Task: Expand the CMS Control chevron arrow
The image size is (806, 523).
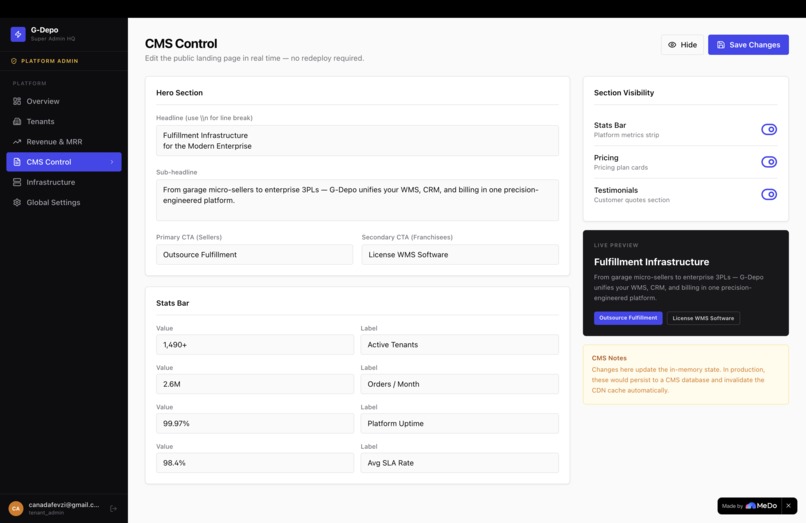Action: (112, 162)
